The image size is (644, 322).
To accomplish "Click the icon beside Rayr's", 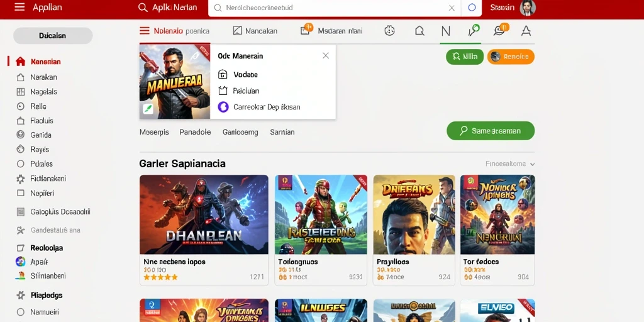I will click(20, 149).
